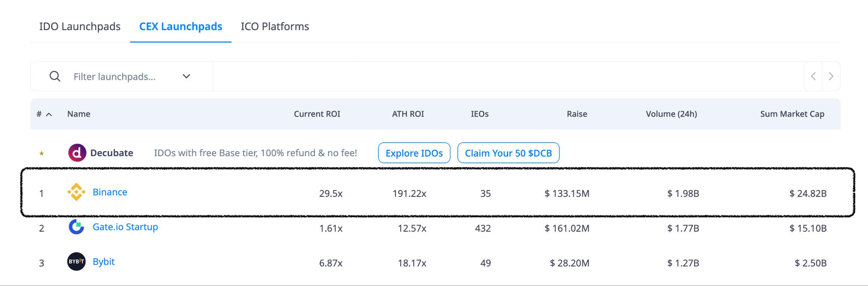The height and width of the screenshot is (286, 868).
Task: Toggle sort order on the # column
Action: point(44,114)
